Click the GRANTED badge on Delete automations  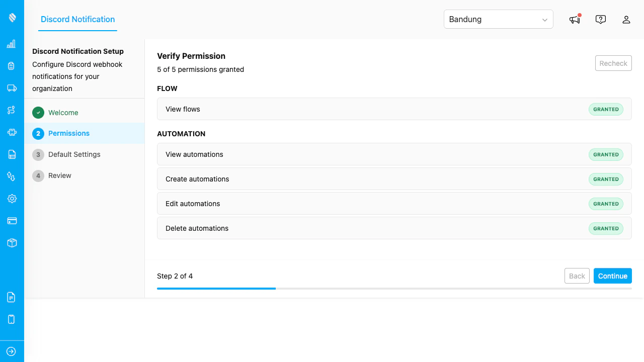(606, 228)
